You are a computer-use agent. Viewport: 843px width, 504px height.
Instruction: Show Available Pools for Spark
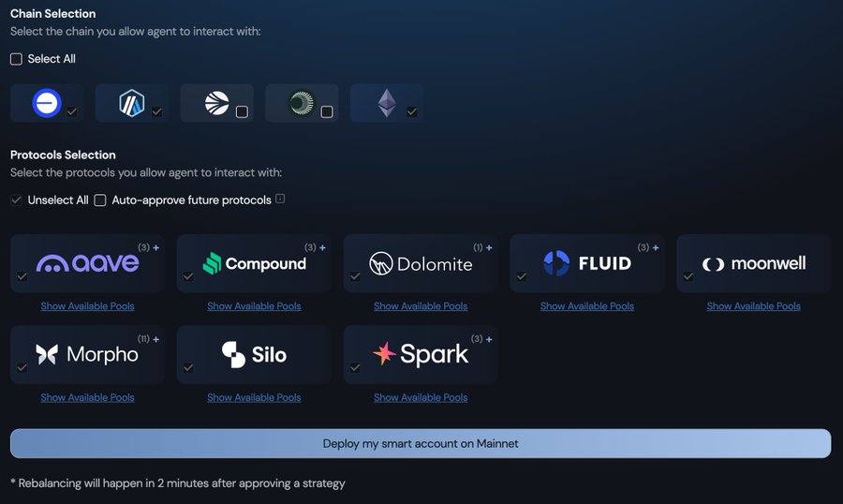pos(421,397)
